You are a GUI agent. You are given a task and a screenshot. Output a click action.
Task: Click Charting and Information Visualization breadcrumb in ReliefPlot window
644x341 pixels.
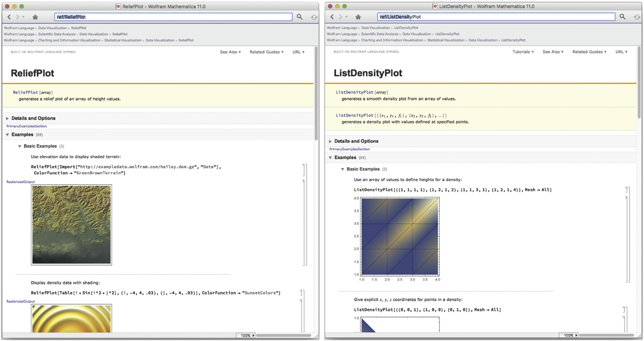pyautogui.click(x=69, y=40)
